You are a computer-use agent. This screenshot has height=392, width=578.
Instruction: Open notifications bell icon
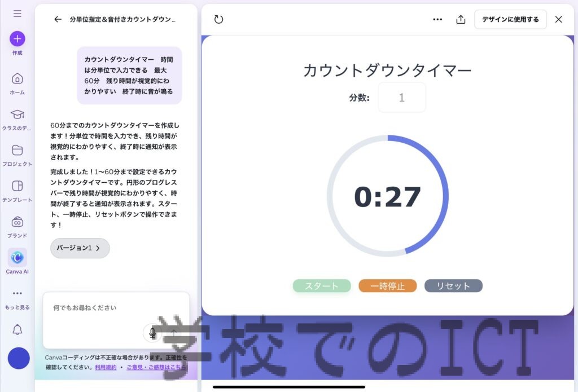coord(17,330)
